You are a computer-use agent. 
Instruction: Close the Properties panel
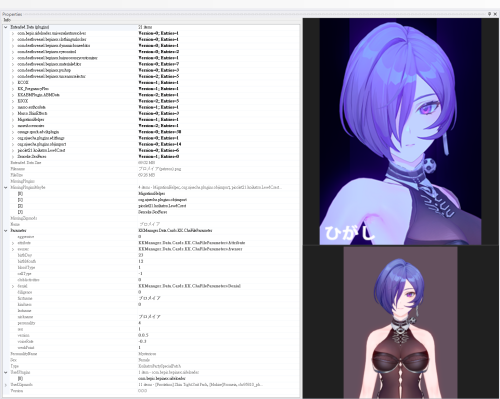495,14
